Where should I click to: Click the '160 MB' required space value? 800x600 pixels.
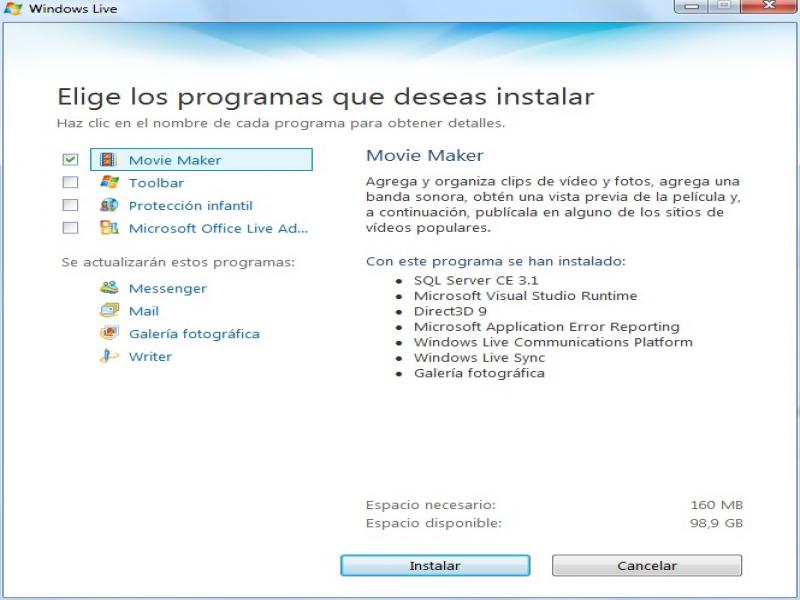click(716, 505)
